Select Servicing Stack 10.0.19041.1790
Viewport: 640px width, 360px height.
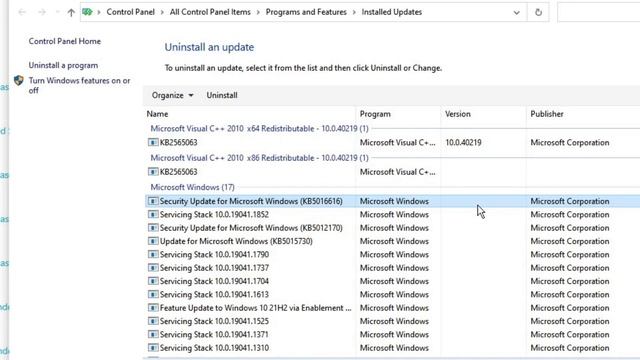[x=214, y=255]
